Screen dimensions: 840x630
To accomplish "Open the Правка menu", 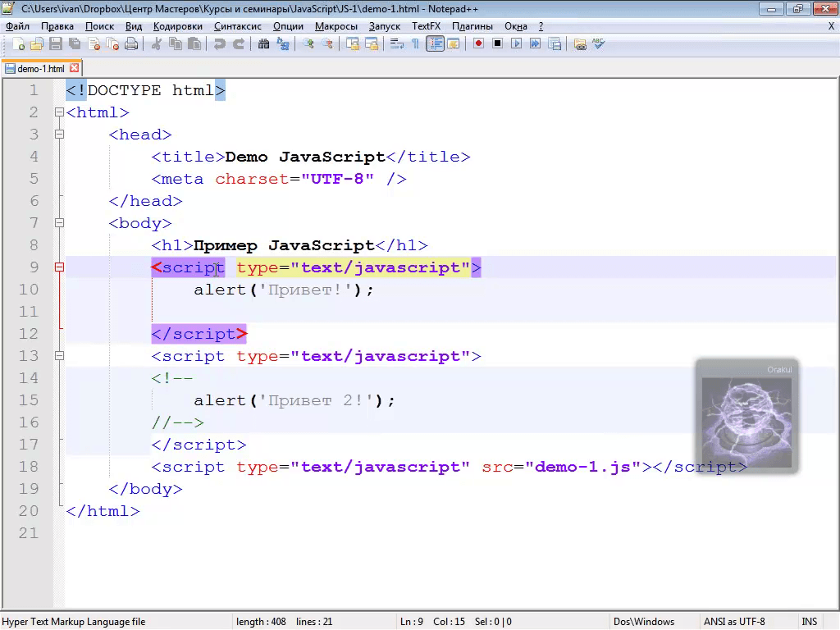I will coord(57,26).
